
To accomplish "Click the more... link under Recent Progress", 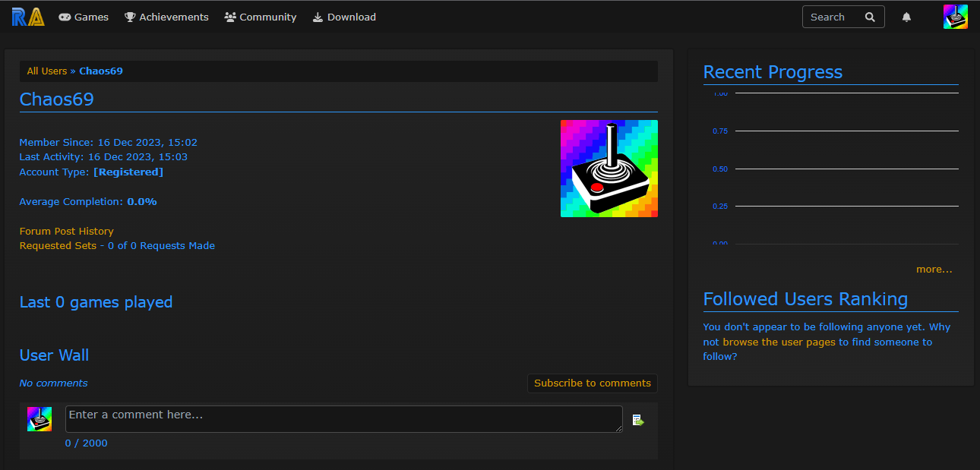I will click(x=934, y=269).
